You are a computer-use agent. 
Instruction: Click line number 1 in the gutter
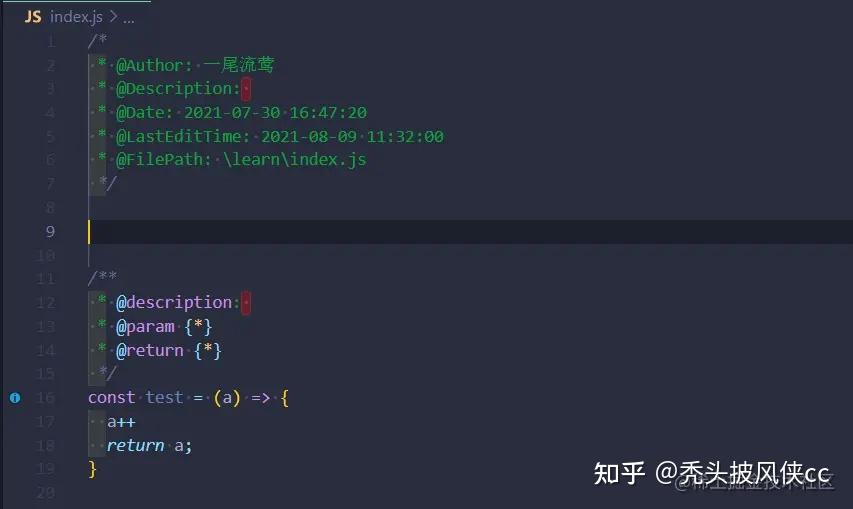tap(51, 41)
